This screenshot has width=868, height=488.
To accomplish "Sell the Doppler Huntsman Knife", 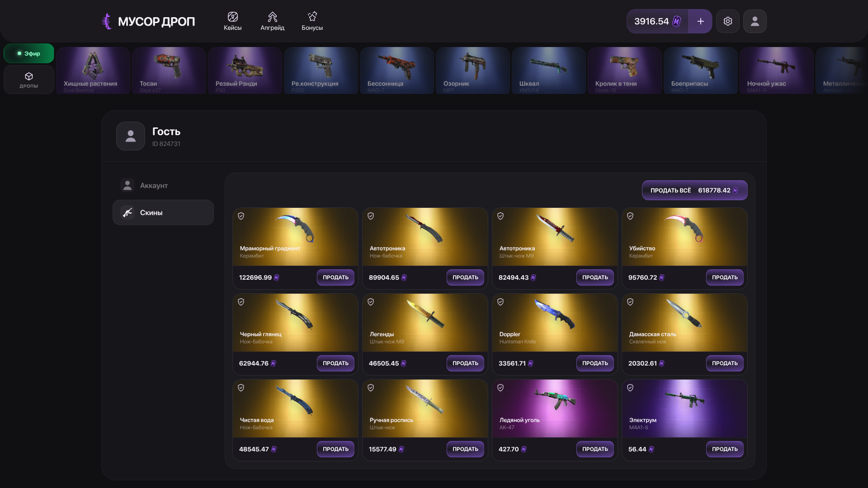I will point(595,363).
